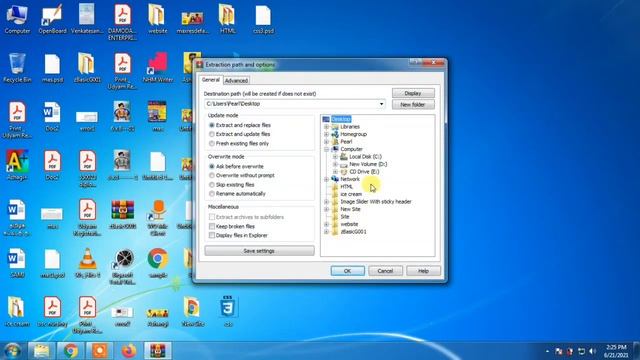Click the CD Drive (E:) icon

pyautogui.click(x=344, y=172)
